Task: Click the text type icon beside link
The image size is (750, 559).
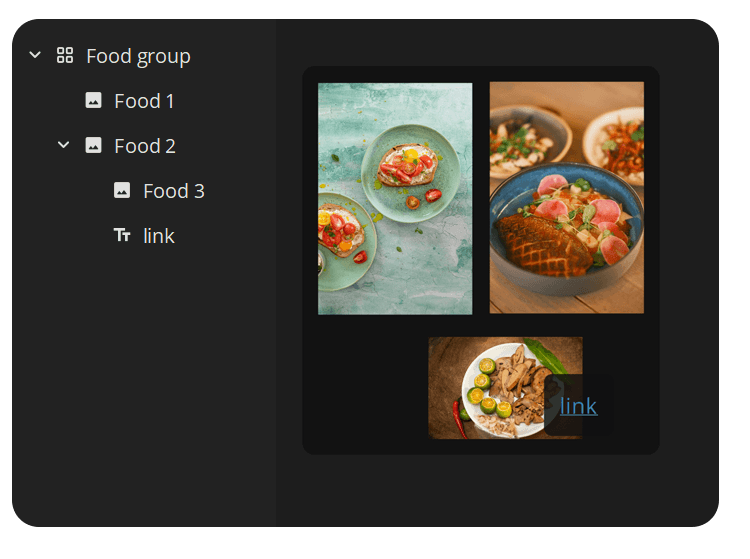Action: (122, 235)
